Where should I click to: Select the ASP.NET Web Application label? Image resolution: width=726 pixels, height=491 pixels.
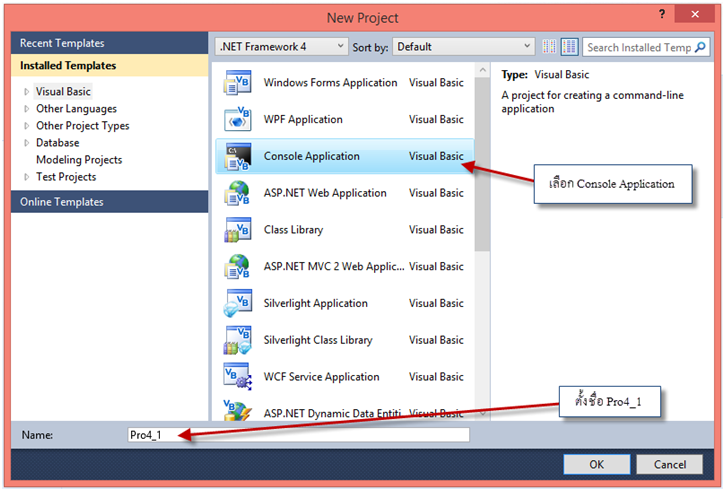tap(325, 193)
